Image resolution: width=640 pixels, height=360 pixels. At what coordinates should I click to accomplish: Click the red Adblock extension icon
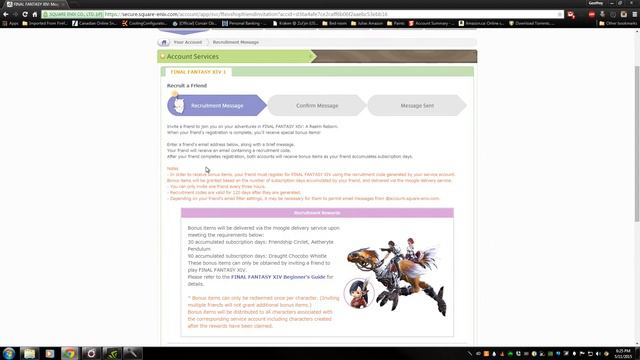point(591,14)
